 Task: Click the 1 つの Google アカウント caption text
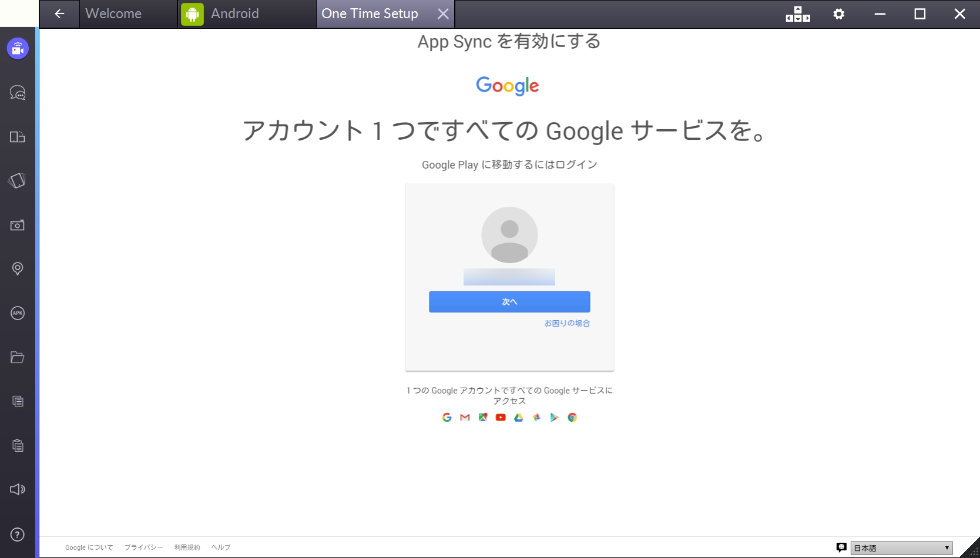click(509, 396)
